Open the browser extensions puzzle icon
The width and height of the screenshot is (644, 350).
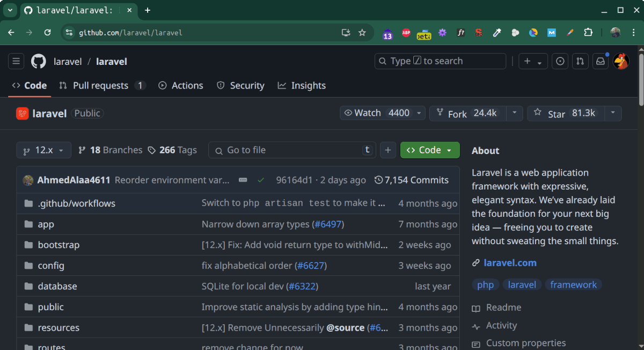click(588, 33)
